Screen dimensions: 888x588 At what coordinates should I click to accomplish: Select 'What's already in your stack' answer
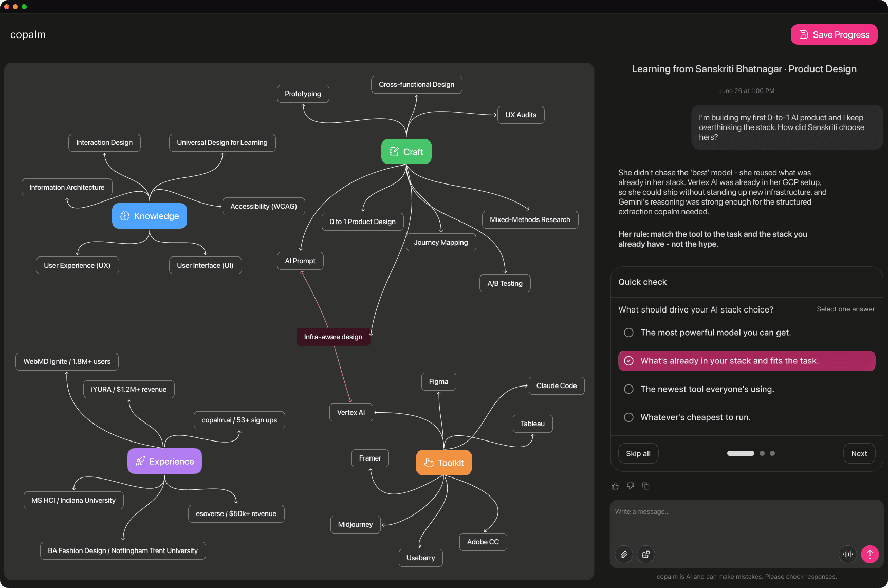click(x=747, y=361)
